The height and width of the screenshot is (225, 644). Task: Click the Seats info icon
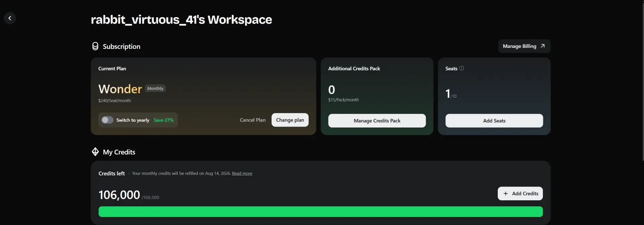click(x=462, y=68)
